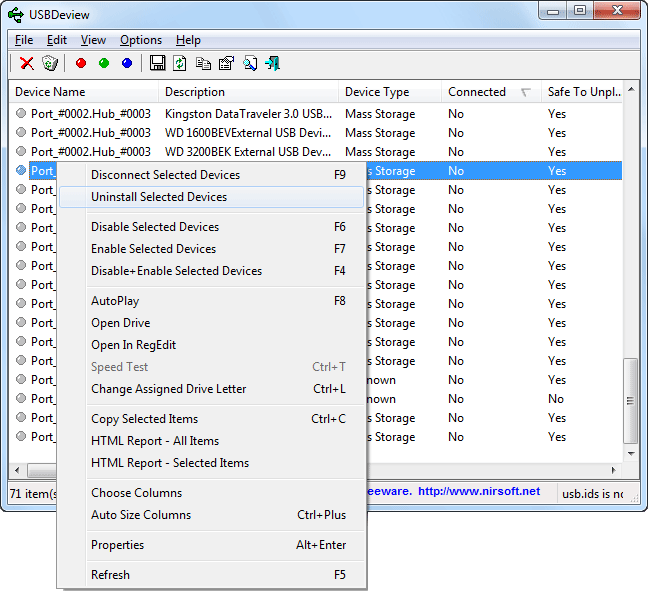Click the green circle toolbar icon

[104, 63]
